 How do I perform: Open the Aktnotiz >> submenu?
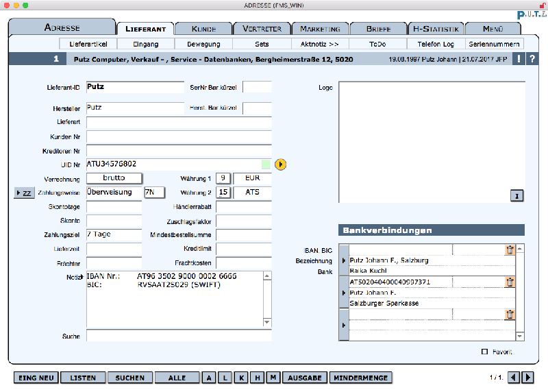point(319,44)
